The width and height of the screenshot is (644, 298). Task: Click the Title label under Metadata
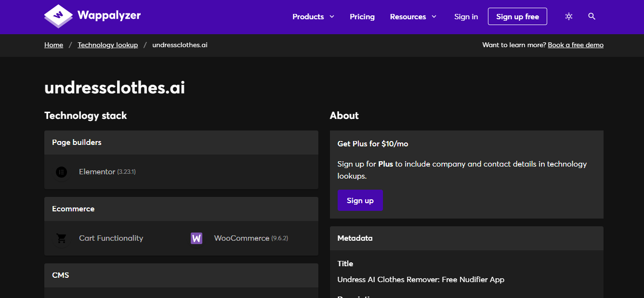tap(345, 264)
